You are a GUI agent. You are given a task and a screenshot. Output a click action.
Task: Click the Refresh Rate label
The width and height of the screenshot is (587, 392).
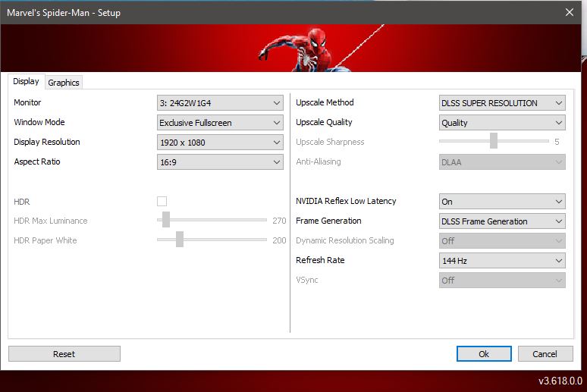[320, 260]
